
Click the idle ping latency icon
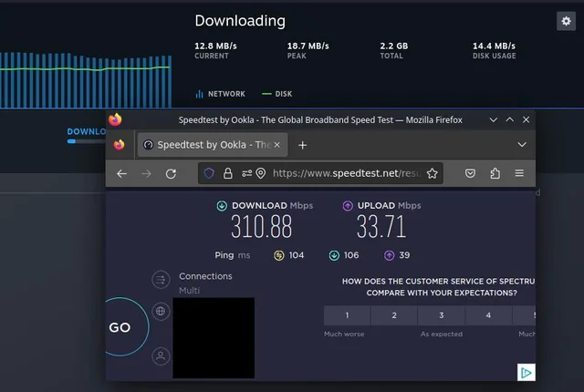(279, 255)
